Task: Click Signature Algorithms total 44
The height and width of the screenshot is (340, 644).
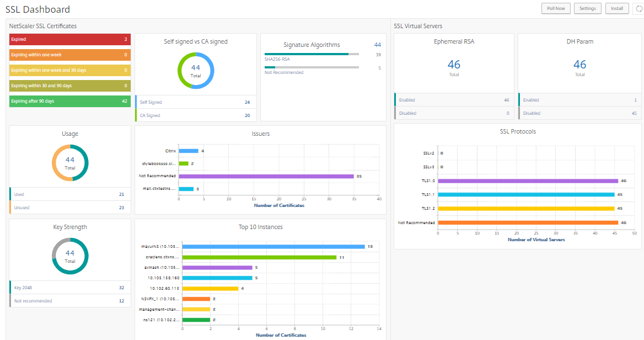Action: click(x=378, y=45)
